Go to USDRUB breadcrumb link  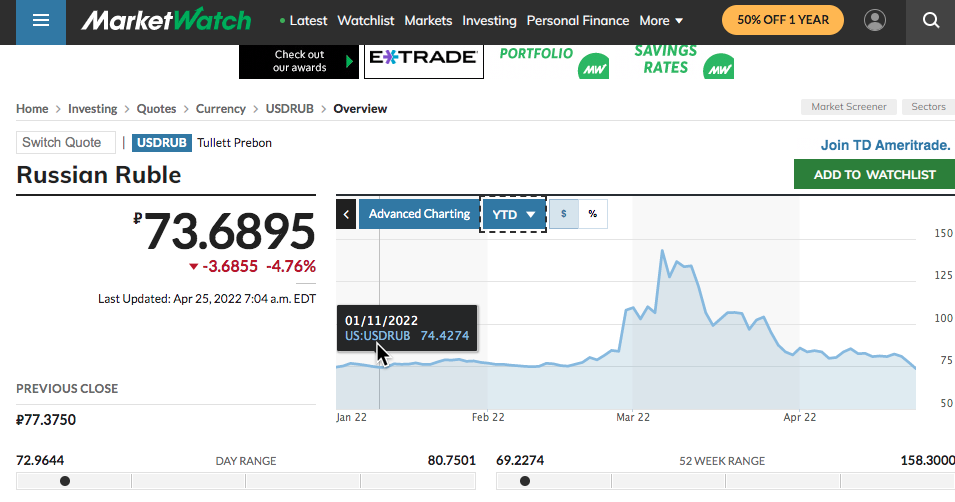(289, 109)
